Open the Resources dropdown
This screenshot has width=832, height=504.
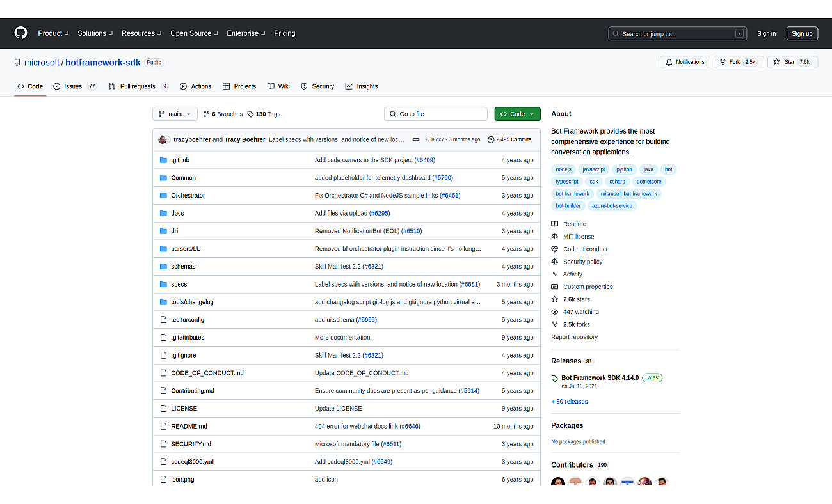pos(141,33)
